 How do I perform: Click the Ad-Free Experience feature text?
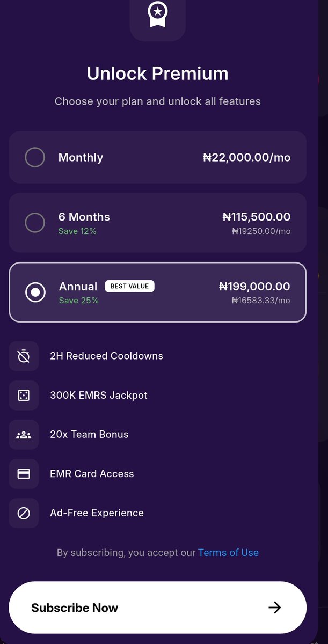tap(97, 513)
